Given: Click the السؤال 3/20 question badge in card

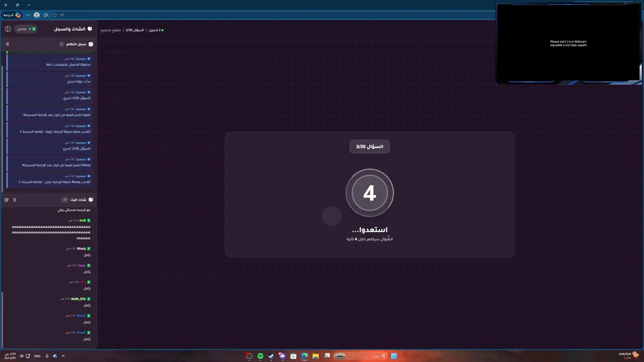Looking at the screenshot, I should [370, 146].
